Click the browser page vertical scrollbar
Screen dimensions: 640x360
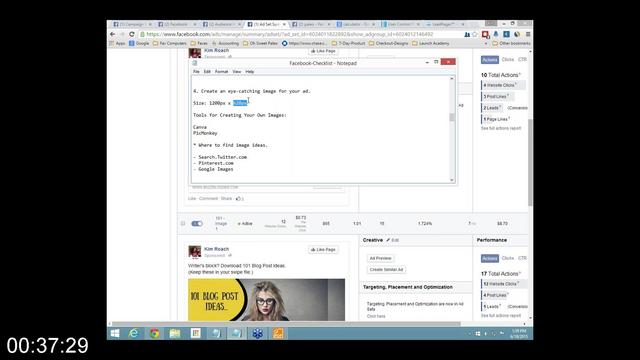pyautogui.click(x=530, y=162)
